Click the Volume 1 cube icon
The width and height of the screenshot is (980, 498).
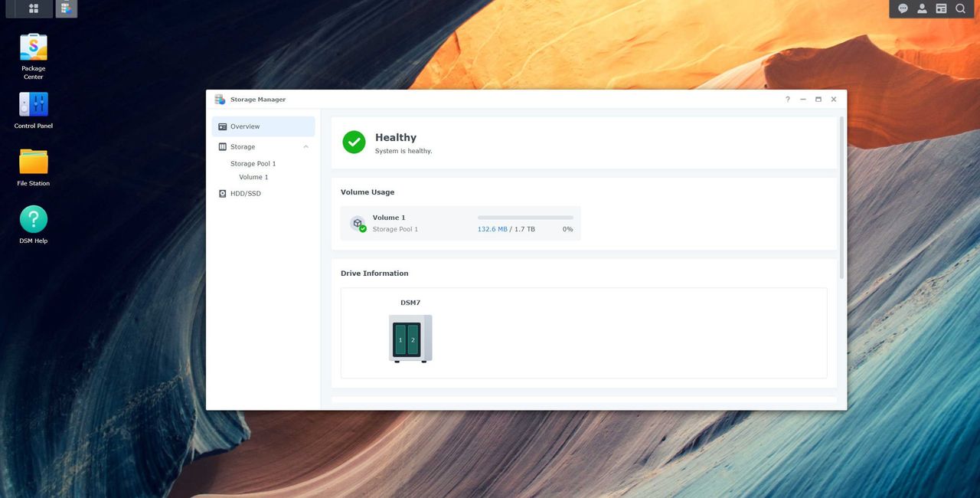click(x=358, y=223)
